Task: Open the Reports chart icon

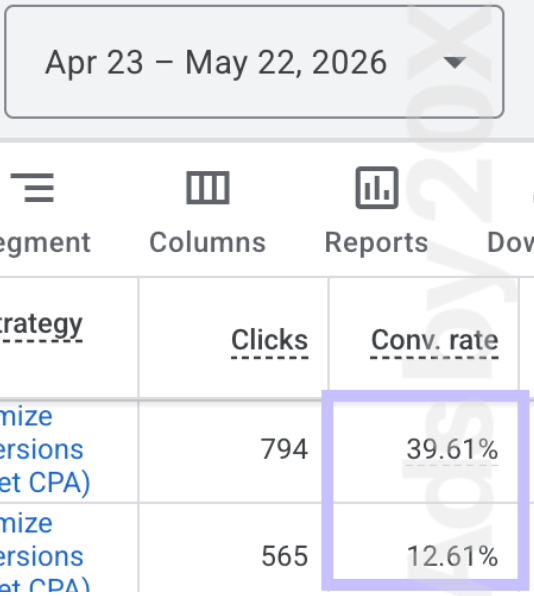Action: 377,187
